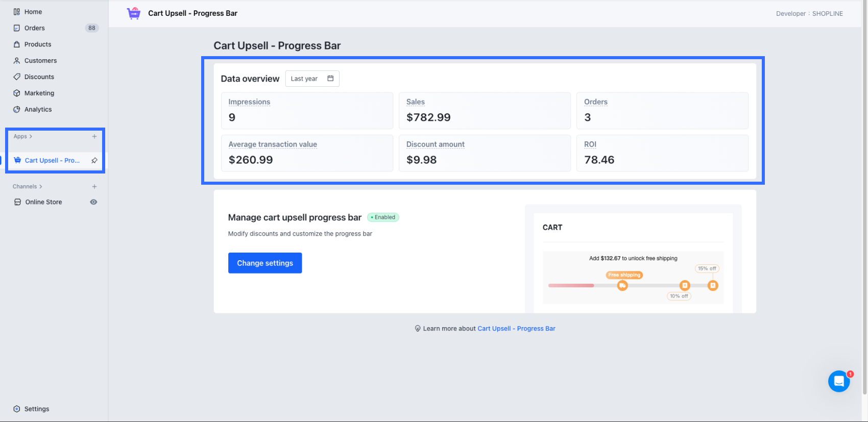
Task: Click Add $132.67 to unlock free shipping text
Action: click(x=633, y=258)
